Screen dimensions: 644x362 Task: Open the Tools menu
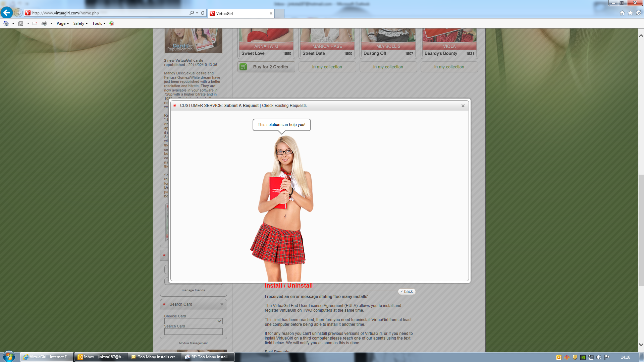click(99, 23)
